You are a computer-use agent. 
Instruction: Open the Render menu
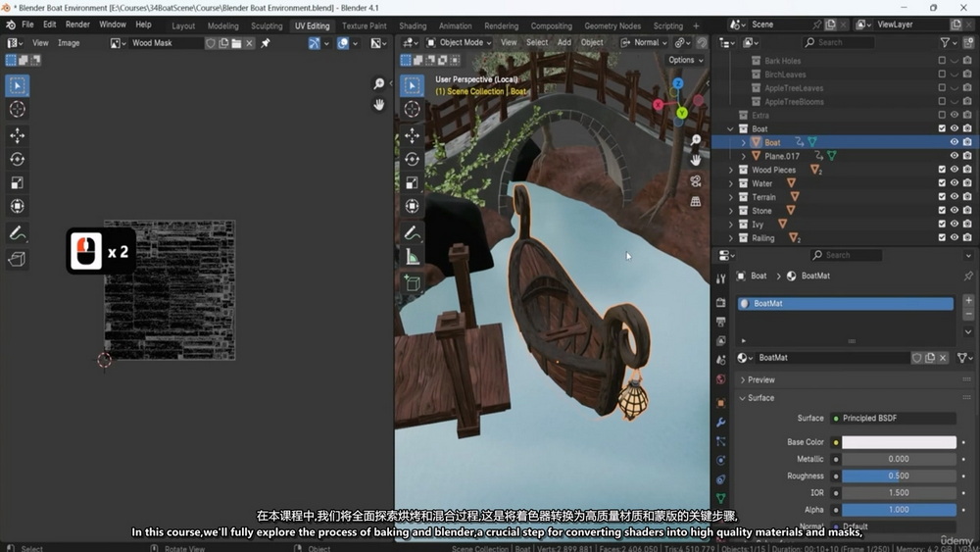(77, 25)
